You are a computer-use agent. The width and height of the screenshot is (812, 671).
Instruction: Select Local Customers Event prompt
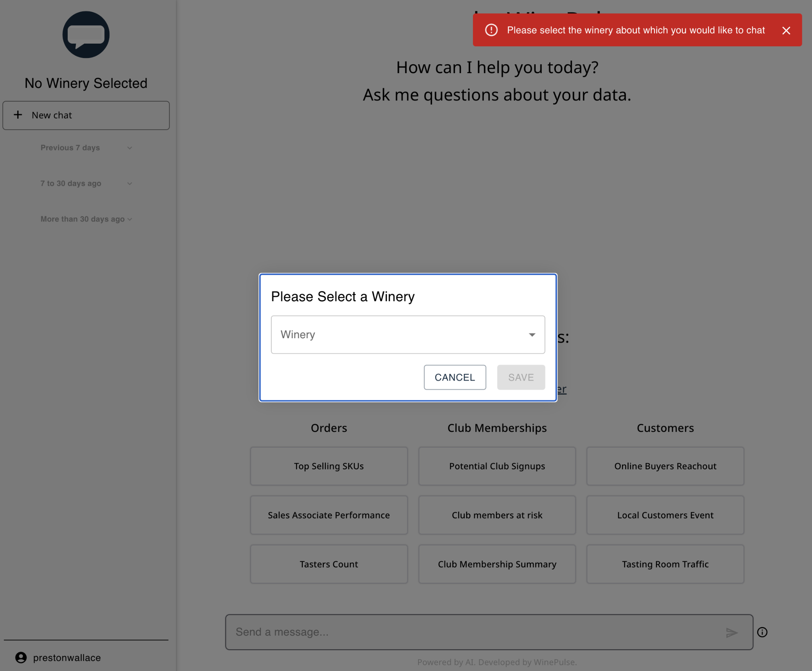(x=665, y=515)
